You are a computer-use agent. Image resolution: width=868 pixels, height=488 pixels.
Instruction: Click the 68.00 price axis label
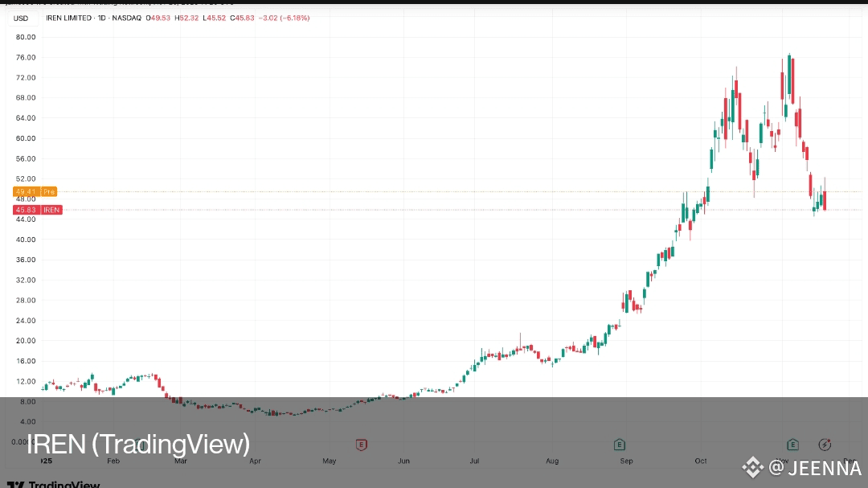(x=26, y=97)
